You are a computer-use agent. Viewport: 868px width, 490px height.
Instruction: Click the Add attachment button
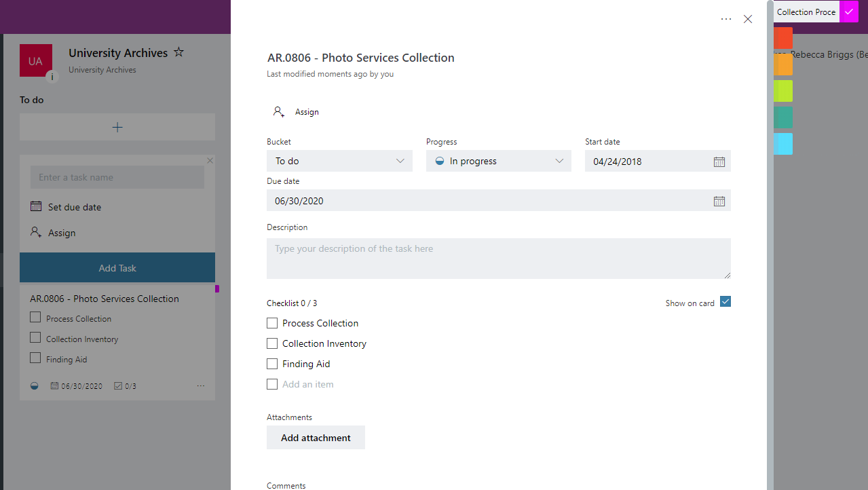tap(316, 437)
